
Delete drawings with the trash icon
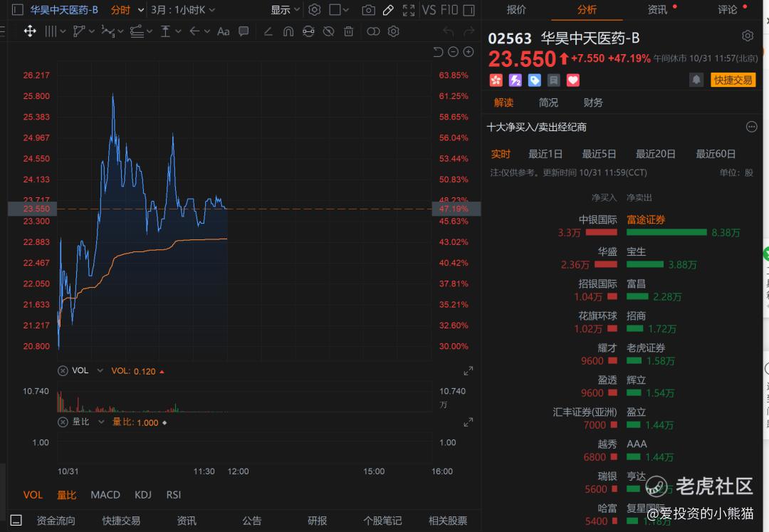point(348,31)
